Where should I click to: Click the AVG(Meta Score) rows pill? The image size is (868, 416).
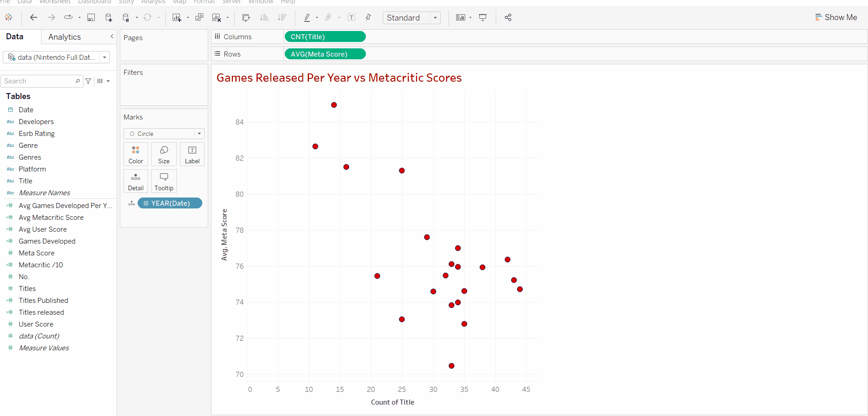[325, 54]
